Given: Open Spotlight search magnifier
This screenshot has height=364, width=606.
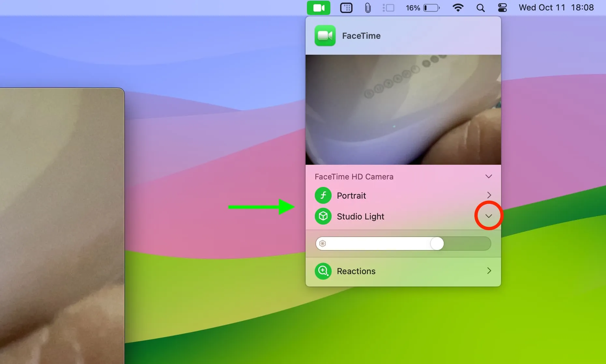Looking at the screenshot, I should pyautogui.click(x=481, y=8).
